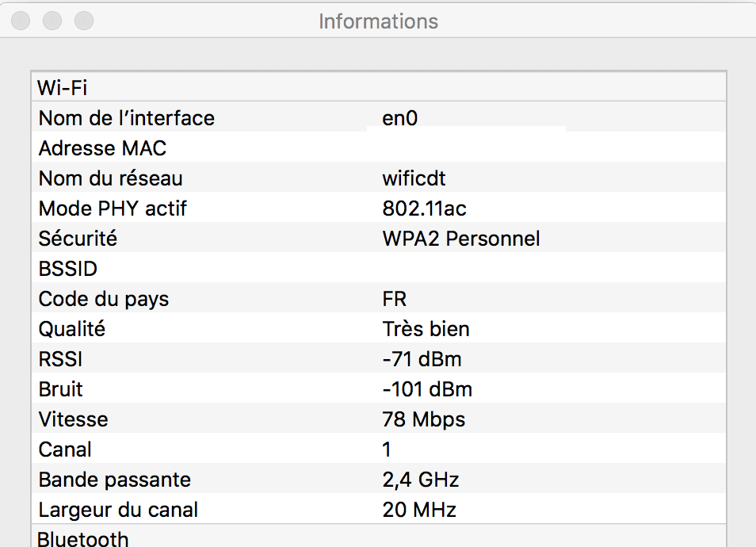Click the Informations window title bar
Image resolution: width=756 pixels, height=547 pixels.
click(378, 21)
